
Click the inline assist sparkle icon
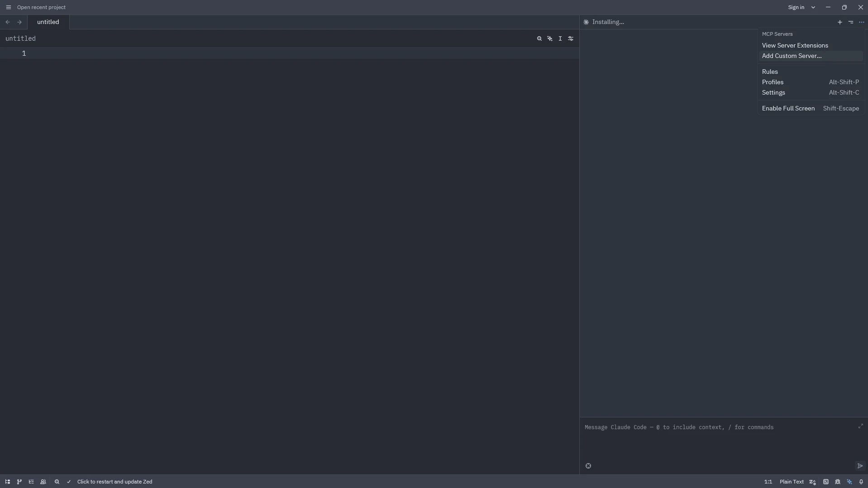pyautogui.click(x=550, y=38)
